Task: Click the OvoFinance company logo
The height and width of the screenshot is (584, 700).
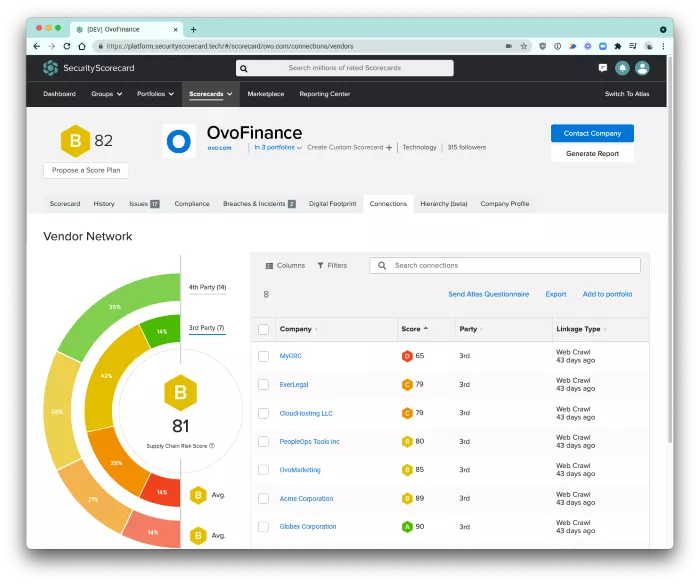Action: pos(179,141)
